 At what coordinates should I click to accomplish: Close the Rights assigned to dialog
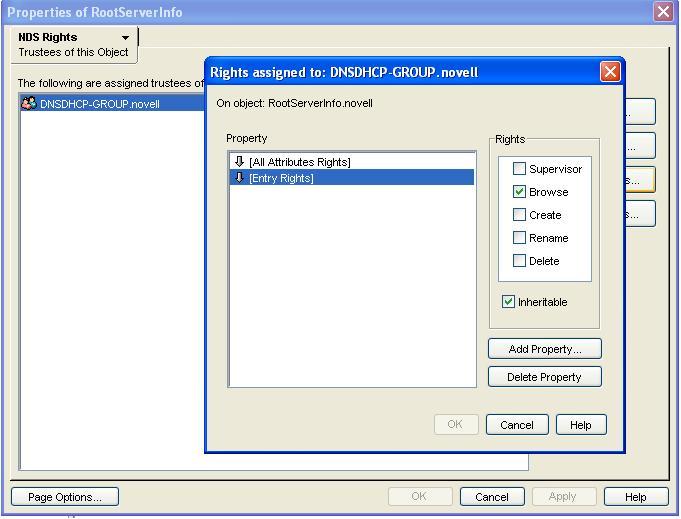click(610, 72)
